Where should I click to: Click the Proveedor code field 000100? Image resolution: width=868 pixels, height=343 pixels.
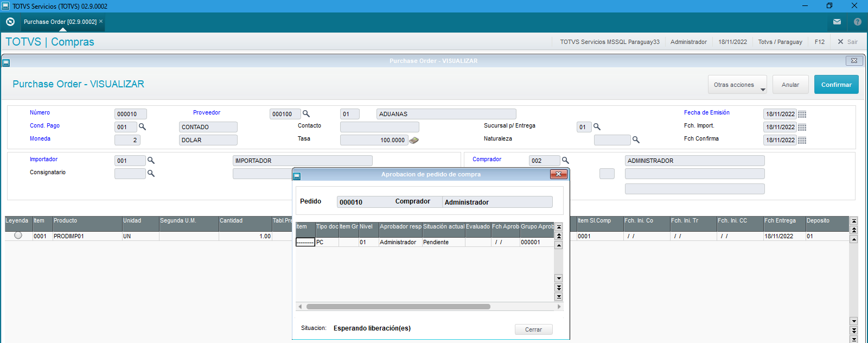pyautogui.click(x=285, y=114)
